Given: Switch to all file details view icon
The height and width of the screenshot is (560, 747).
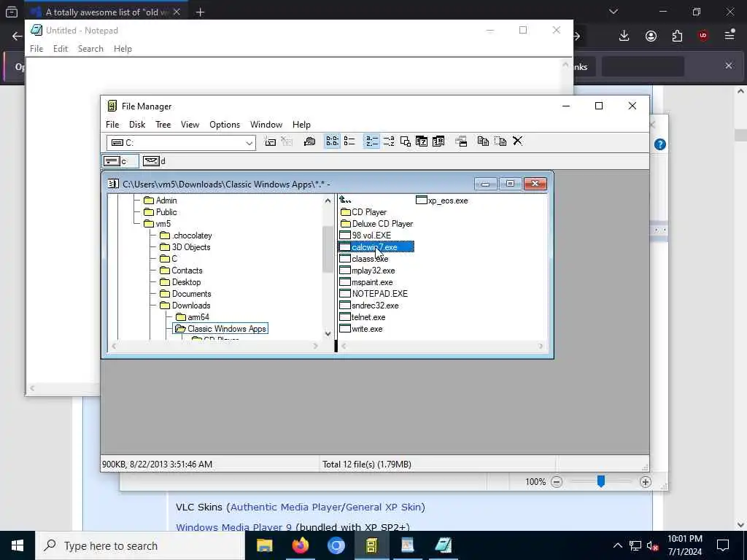Looking at the screenshot, I should click(x=349, y=141).
